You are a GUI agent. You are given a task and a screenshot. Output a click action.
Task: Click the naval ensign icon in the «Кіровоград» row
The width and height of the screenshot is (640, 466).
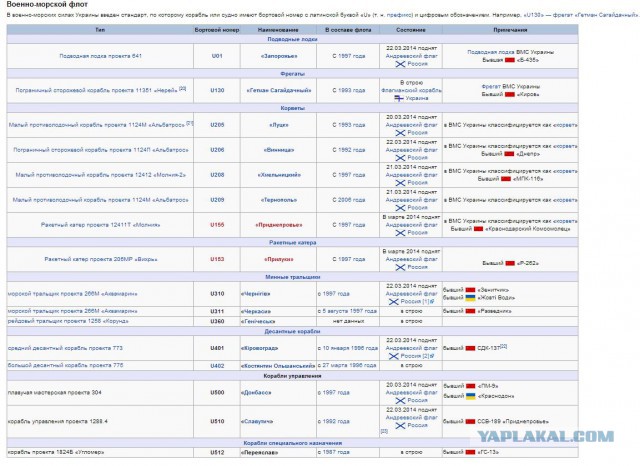(x=393, y=356)
